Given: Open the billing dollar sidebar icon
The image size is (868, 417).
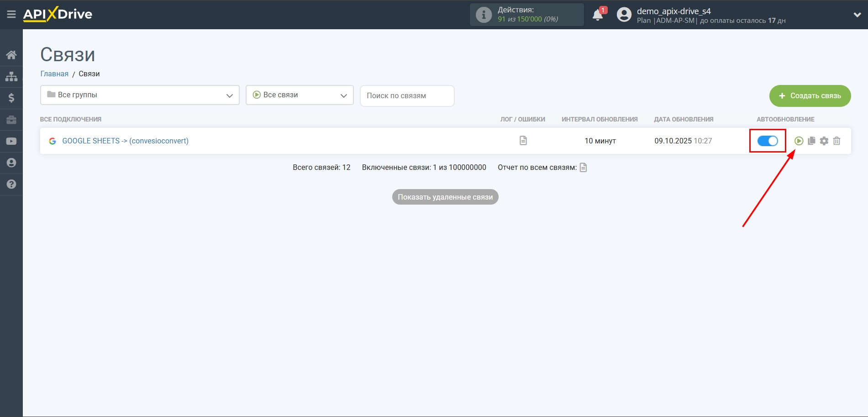Looking at the screenshot, I should tap(11, 98).
